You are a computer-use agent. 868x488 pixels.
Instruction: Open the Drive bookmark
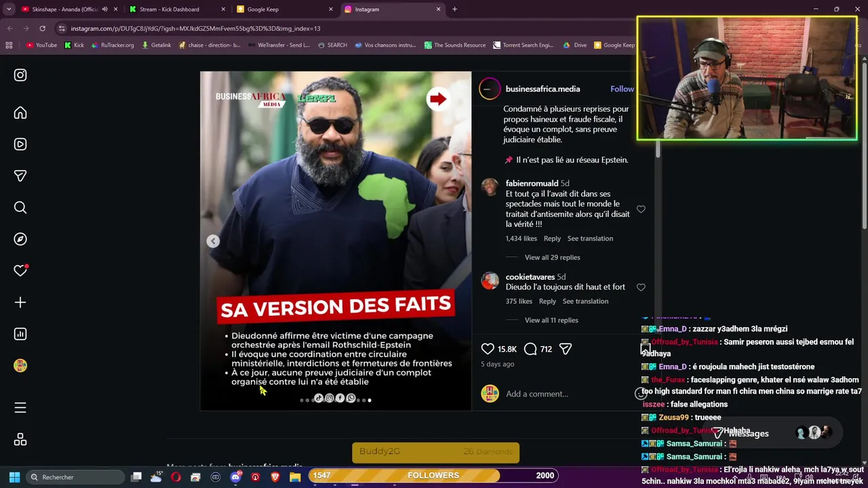(x=575, y=45)
